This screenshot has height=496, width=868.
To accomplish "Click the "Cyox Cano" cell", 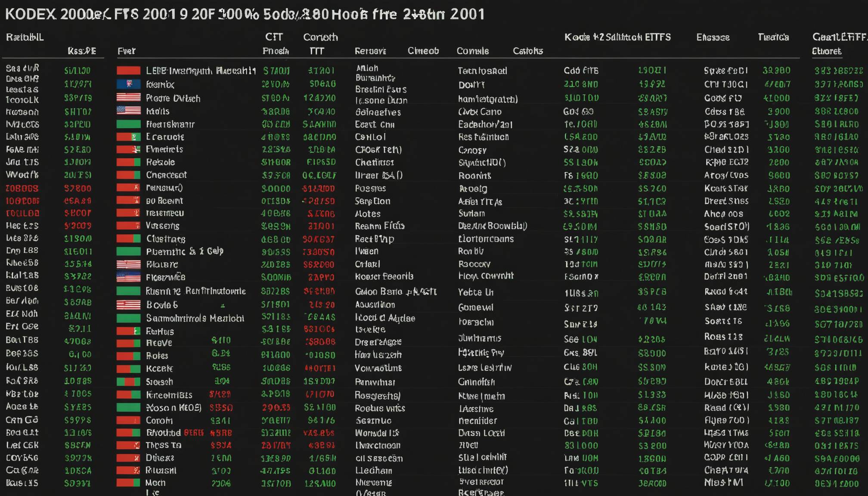I will click(x=480, y=112).
